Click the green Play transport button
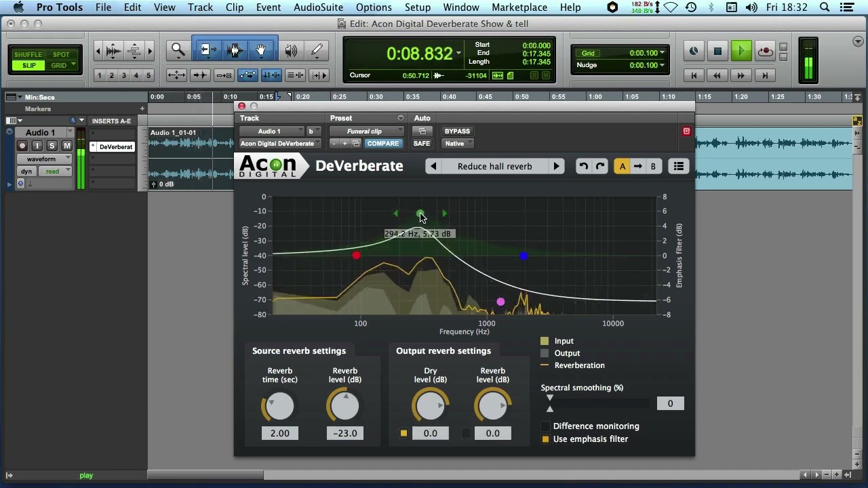The image size is (868, 488). (x=741, y=51)
